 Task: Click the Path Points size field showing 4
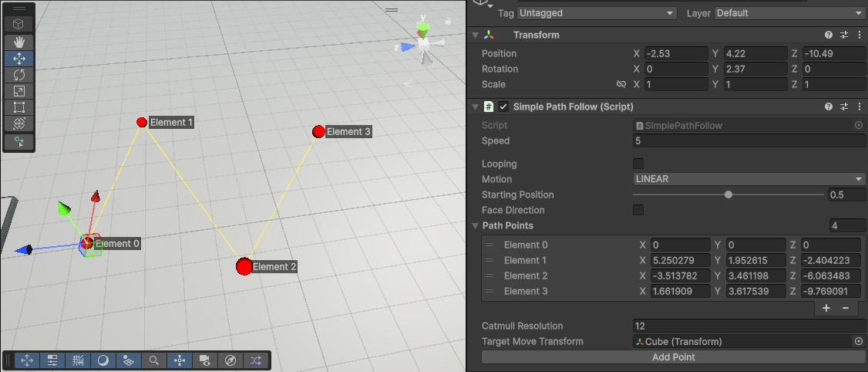[847, 225]
